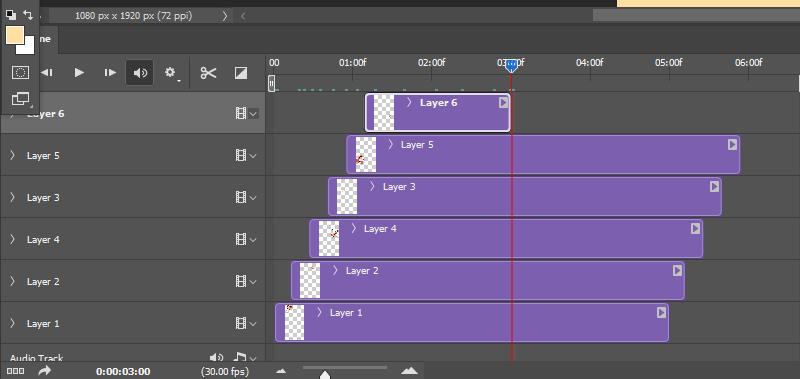Expand Layer 4 track properties
This screenshot has width=800, height=379.
12,239
